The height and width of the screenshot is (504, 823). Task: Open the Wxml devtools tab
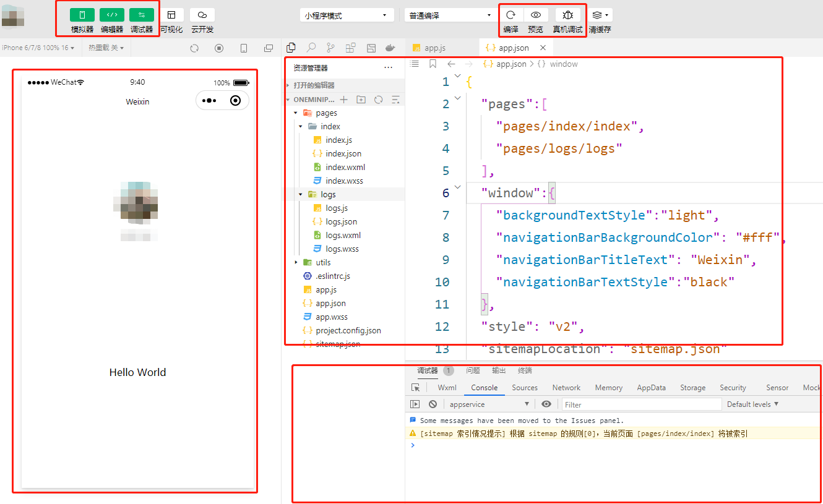pyautogui.click(x=447, y=388)
